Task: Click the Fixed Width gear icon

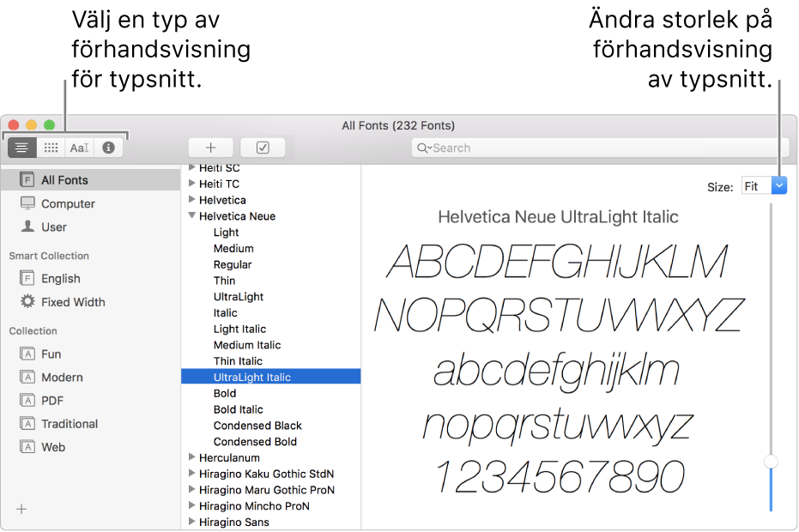Action: 27,301
